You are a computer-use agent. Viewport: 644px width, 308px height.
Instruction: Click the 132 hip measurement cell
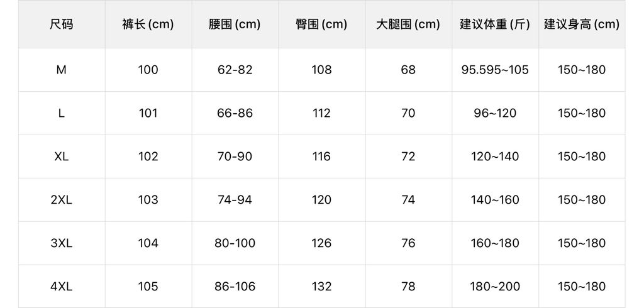coord(321,287)
